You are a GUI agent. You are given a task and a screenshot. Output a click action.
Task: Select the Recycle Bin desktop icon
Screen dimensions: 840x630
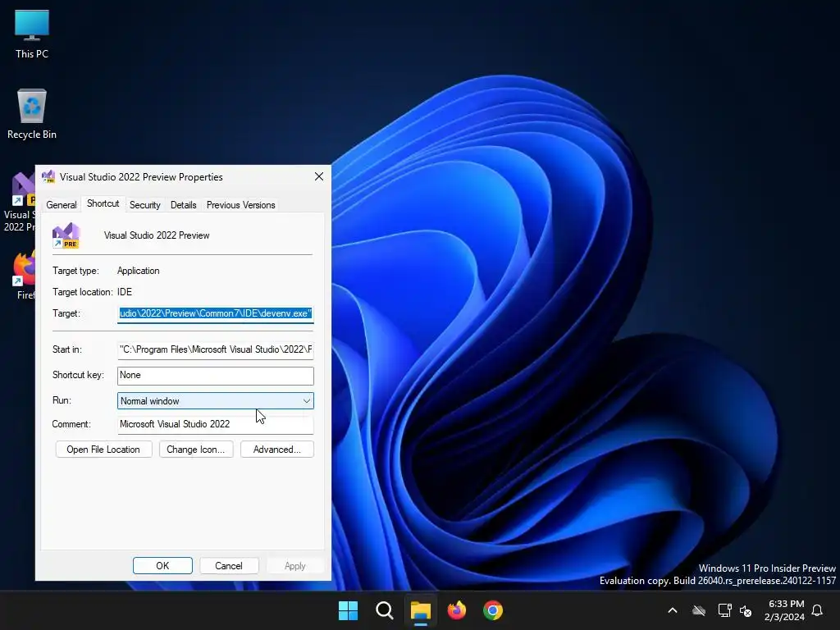click(x=32, y=113)
